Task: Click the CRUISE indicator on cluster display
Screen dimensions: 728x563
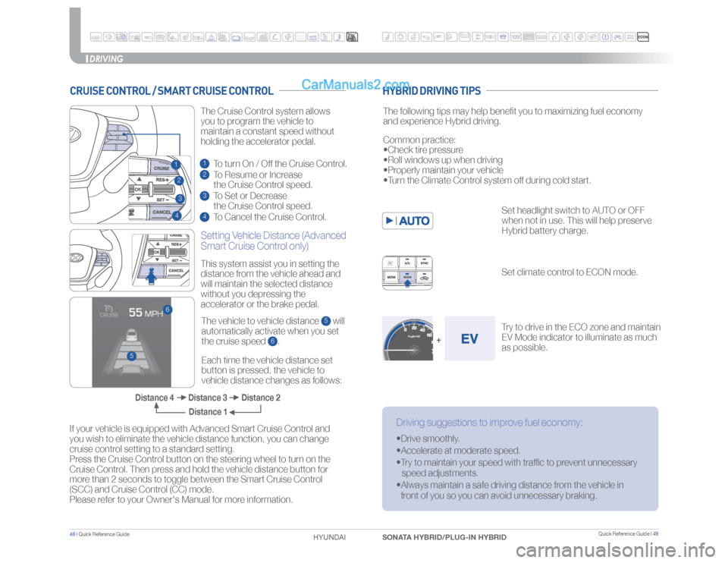Action: point(109,311)
